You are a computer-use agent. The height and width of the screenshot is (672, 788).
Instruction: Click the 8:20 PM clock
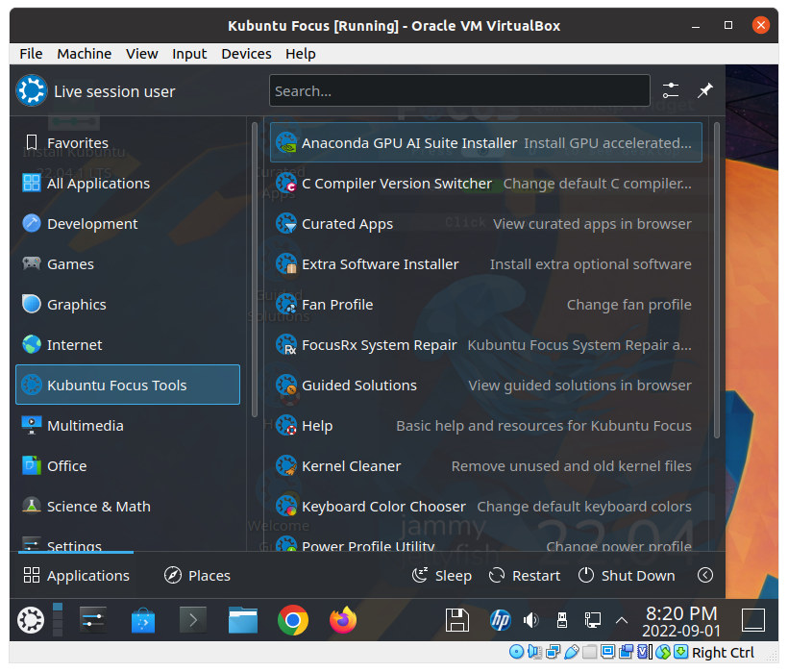(681, 621)
